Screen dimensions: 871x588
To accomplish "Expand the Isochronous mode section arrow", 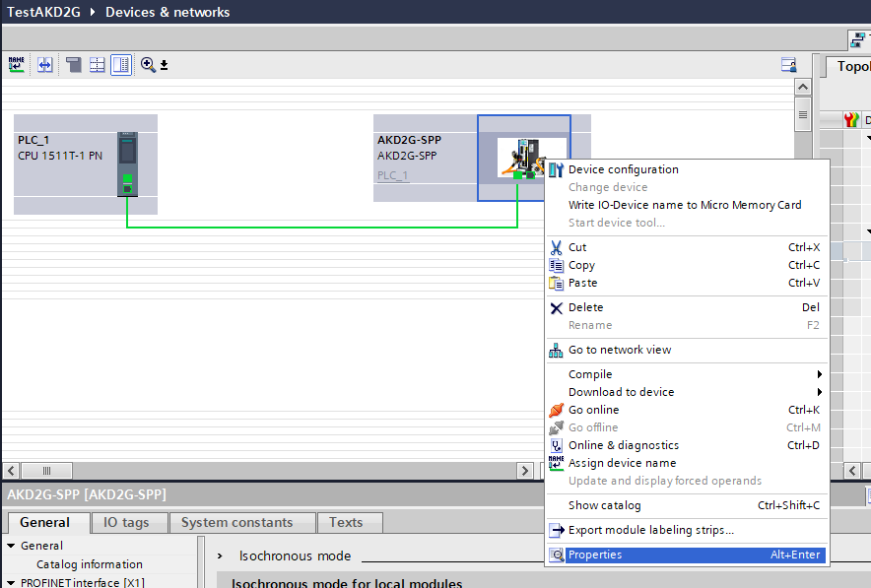I will click(x=220, y=555).
